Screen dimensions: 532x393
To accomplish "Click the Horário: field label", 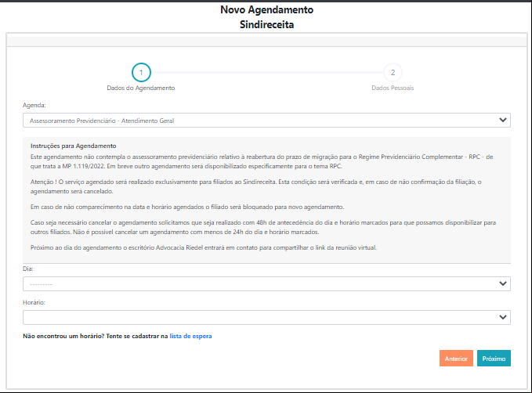I will (34, 302).
